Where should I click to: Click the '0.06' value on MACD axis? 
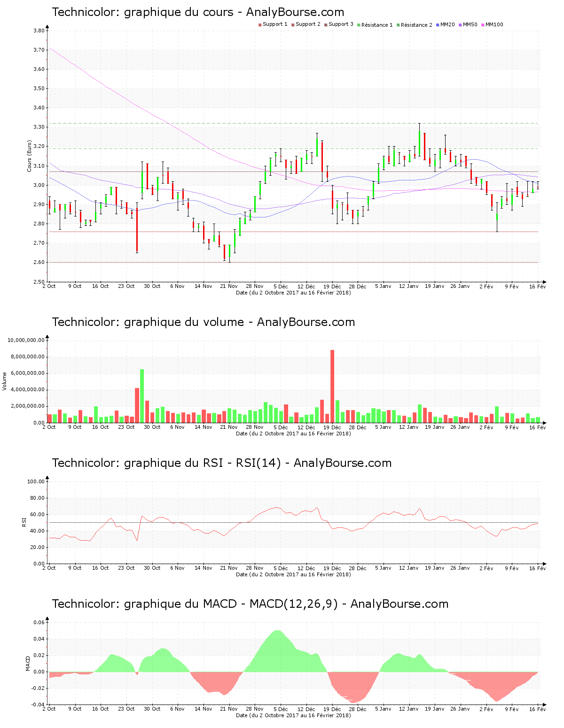(39, 622)
